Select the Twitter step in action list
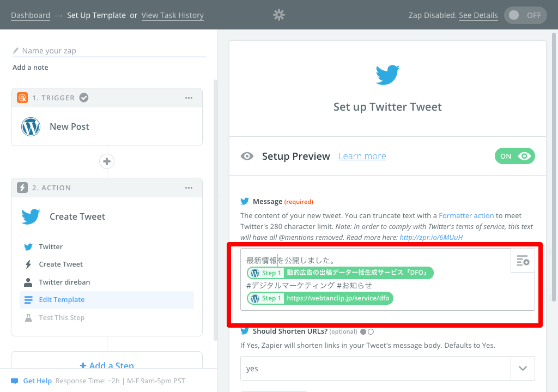Screen dimensions: 558x392 (107, 247)
